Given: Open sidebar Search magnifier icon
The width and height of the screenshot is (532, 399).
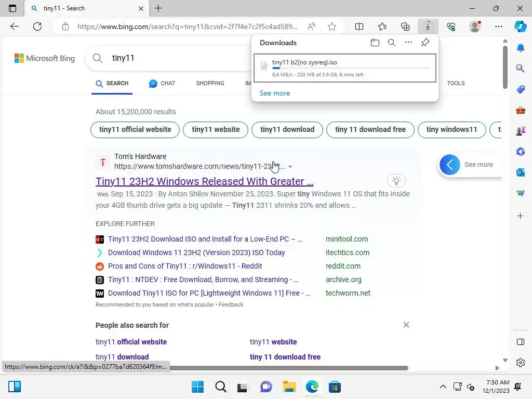Looking at the screenshot, I should [x=521, y=68].
